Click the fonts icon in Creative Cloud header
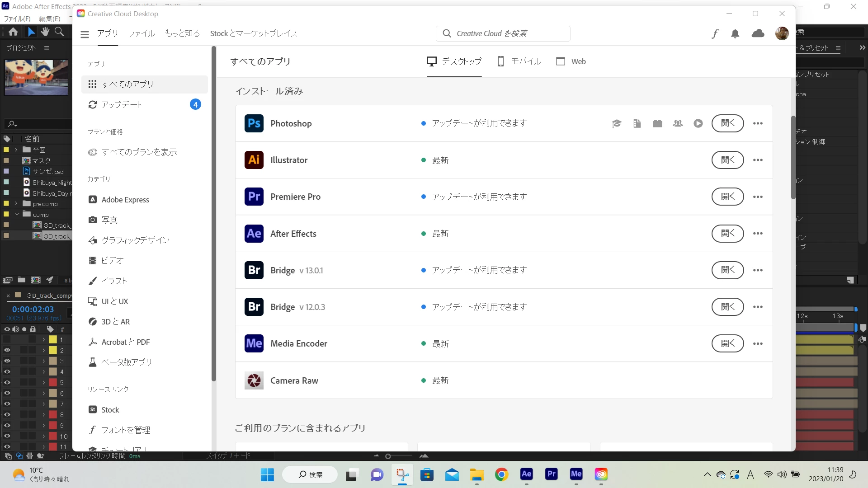The image size is (868, 488). [715, 33]
